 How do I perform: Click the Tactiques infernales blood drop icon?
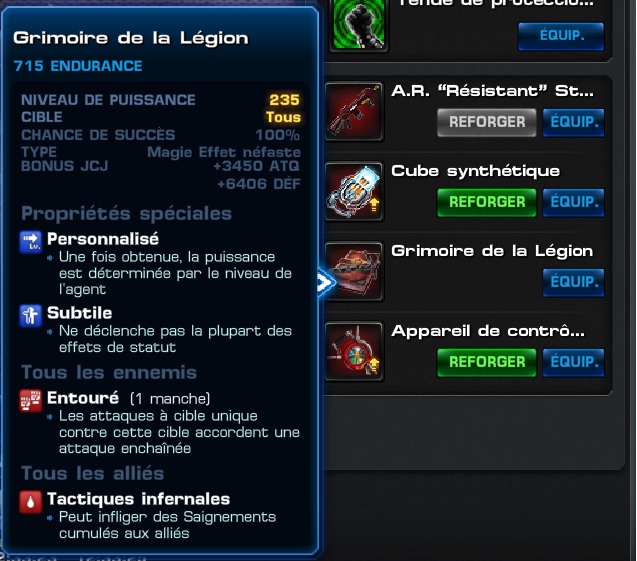[30, 502]
